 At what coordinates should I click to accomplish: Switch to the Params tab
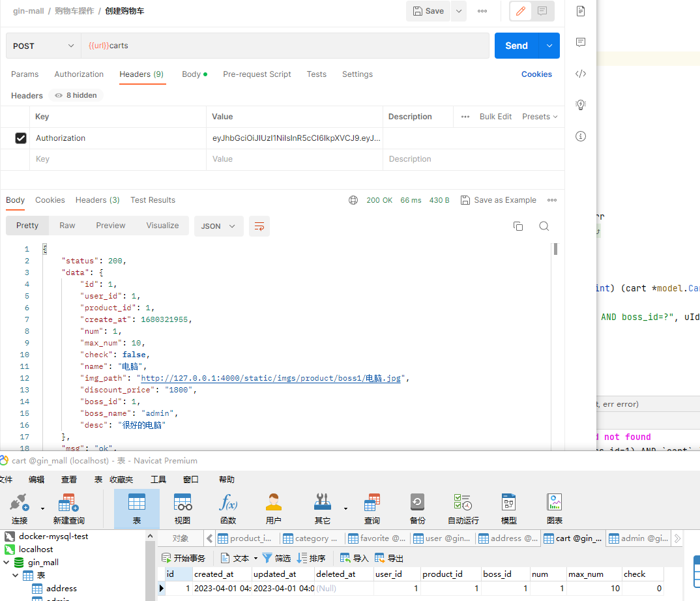(25, 74)
